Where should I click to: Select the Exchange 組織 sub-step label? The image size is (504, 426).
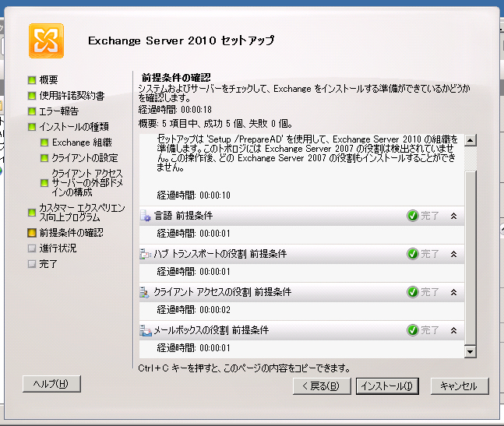pyautogui.click(x=82, y=143)
